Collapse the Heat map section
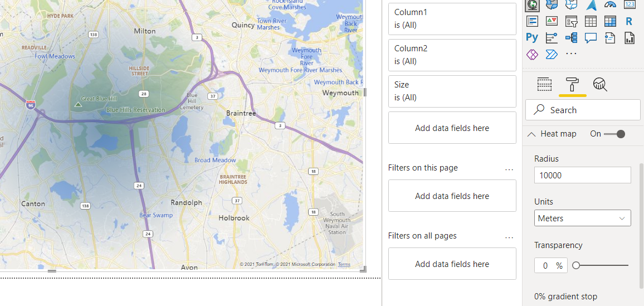 pyautogui.click(x=531, y=134)
